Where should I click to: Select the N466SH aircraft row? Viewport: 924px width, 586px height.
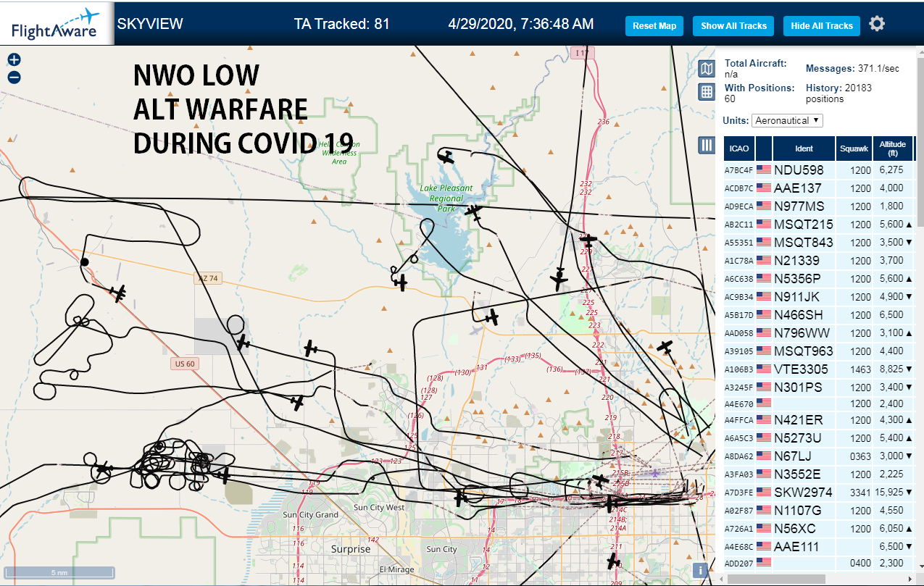[x=819, y=315]
